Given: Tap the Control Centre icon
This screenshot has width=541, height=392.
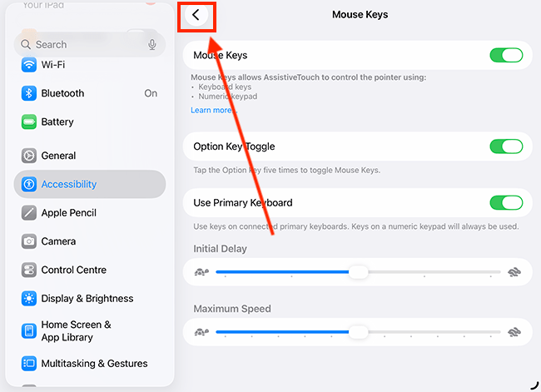Looking at the screenshot, I should 29,270.
